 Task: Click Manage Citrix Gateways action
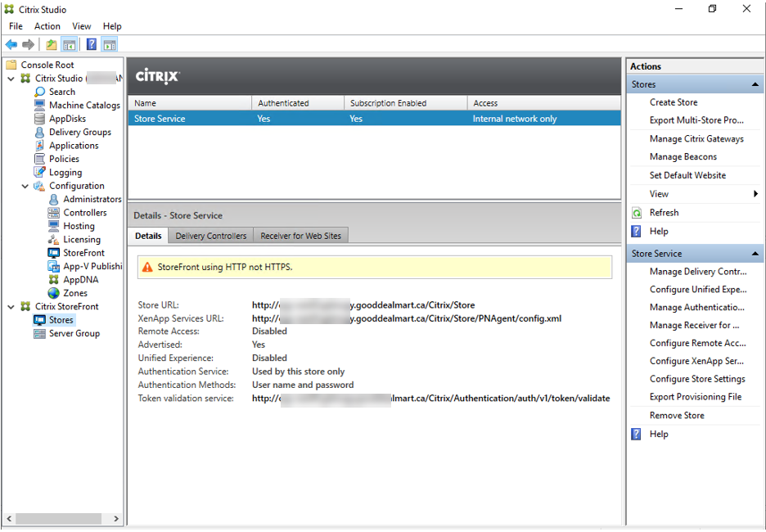(x=696, y=139)
